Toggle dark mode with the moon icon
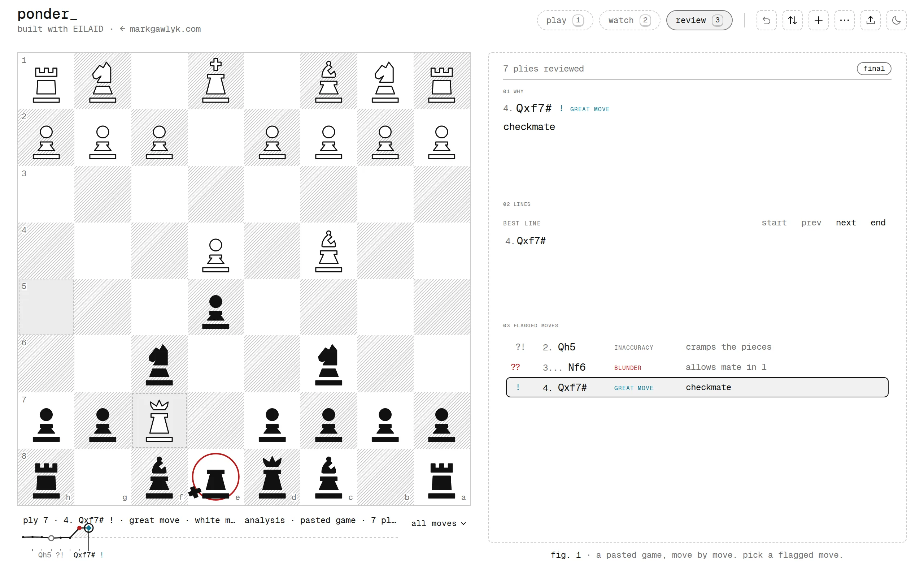 [x=896, y=20]
